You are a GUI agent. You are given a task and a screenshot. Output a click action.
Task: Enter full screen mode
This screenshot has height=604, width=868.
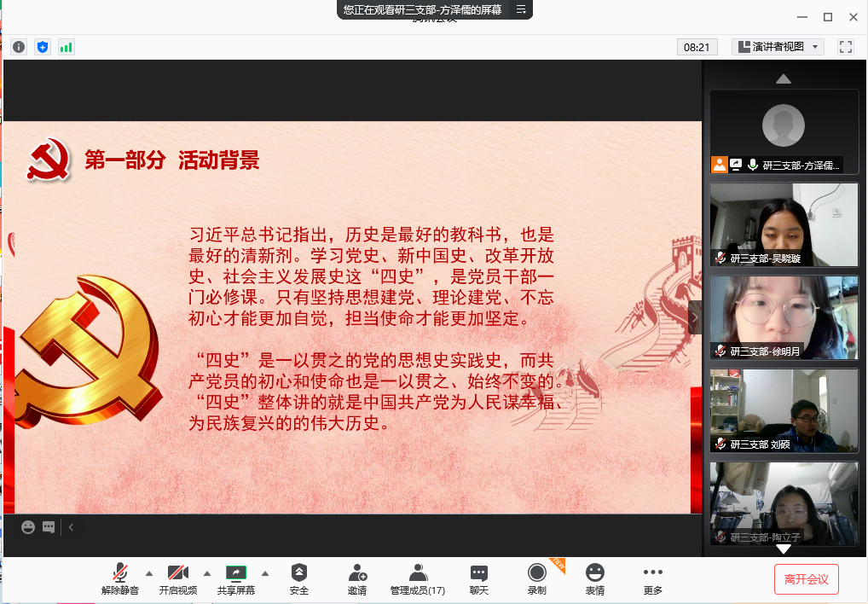click(x=846, y=47)
